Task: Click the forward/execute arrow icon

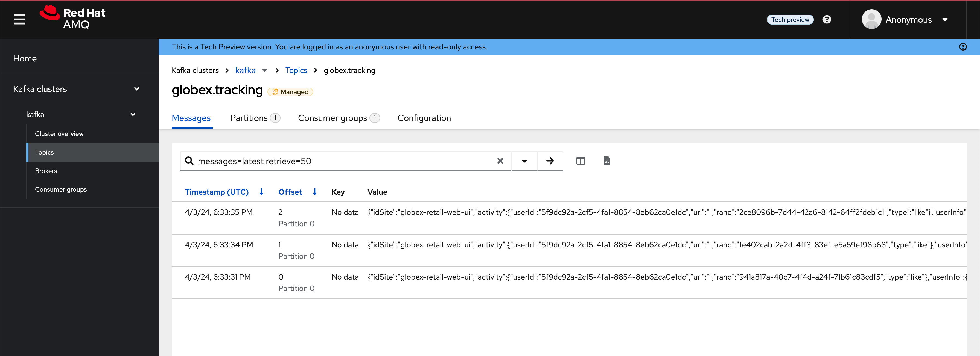Action: click(x=549, y=161)
